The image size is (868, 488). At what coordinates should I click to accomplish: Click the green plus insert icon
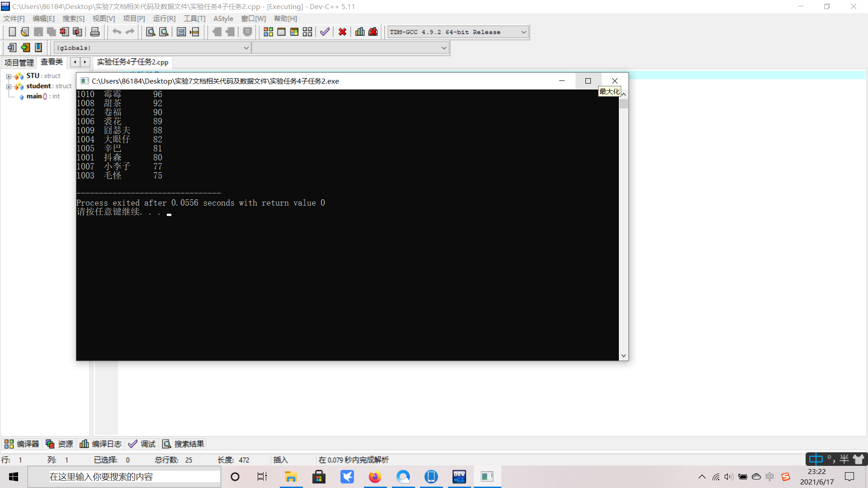(25, 47)
